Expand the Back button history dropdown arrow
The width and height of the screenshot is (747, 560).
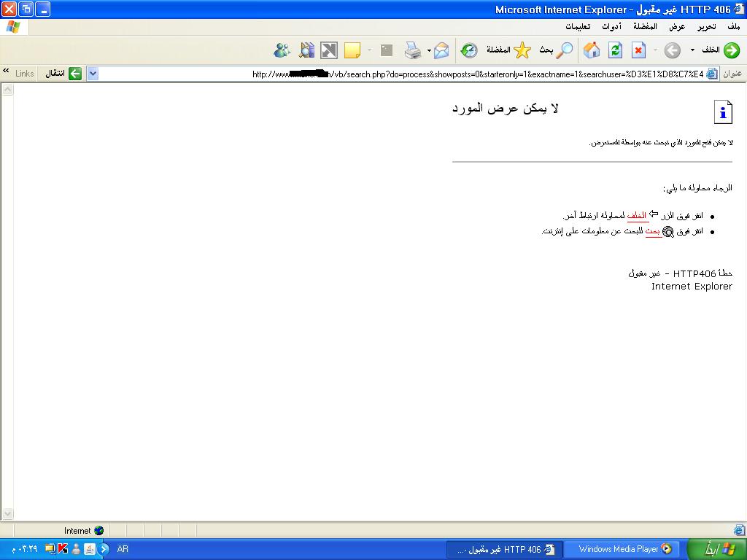click(692, 50)
